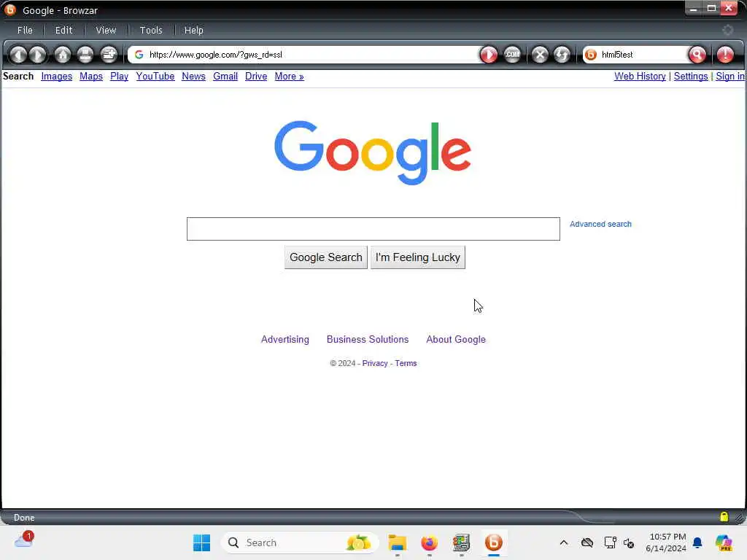Open the weather widget with notification badge

click(x=24, y=540)
